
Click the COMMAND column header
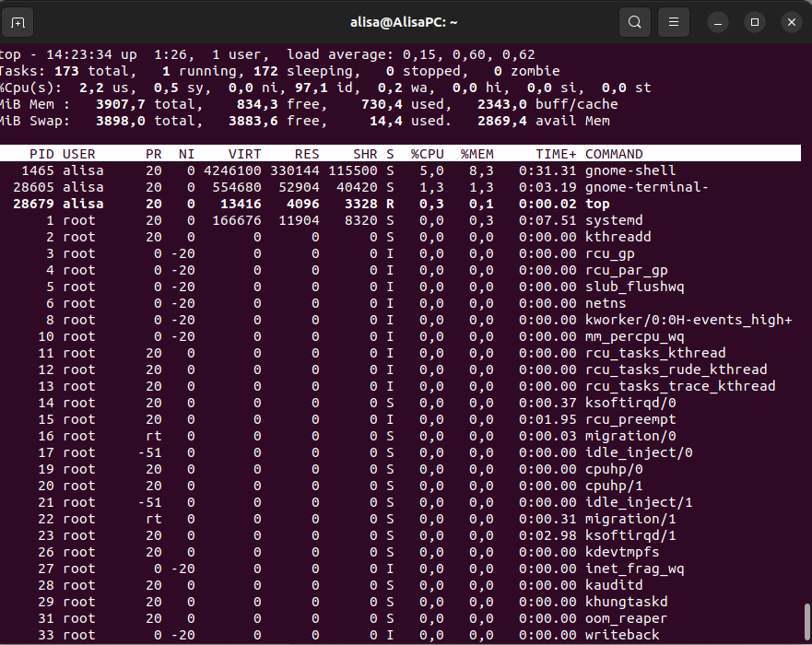click(614, 154)
